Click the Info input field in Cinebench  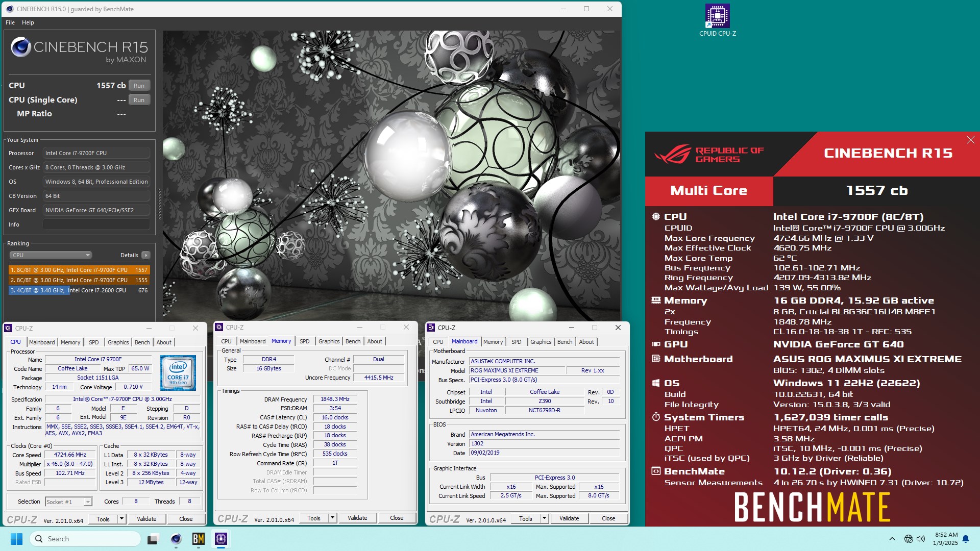[96, 224]
